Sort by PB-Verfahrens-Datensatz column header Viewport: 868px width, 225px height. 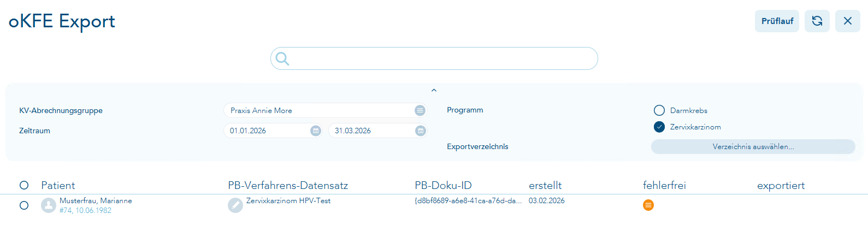tap(288, 185)
